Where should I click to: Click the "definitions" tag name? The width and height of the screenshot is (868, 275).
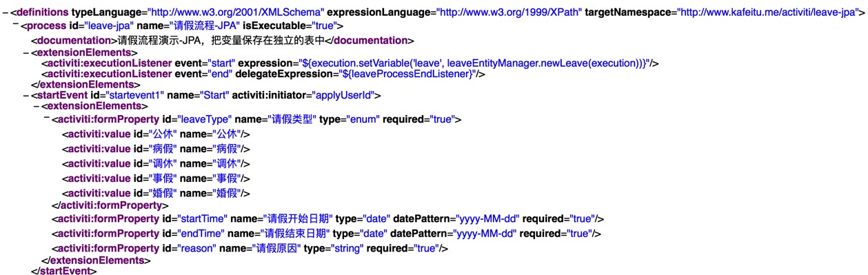pyautogui.click(x=42, y=12)
